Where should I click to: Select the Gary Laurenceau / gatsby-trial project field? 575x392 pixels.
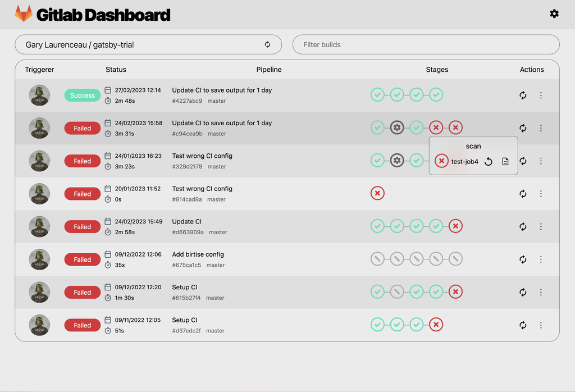click(x=148, y=44)
